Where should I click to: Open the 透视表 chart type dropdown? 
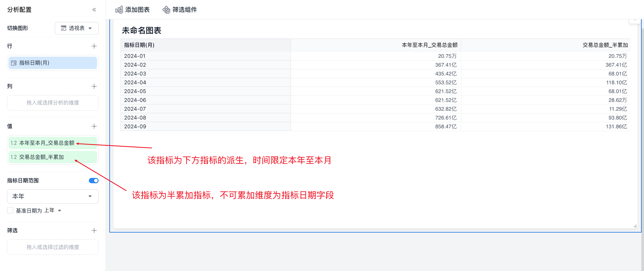coord(77,28)
